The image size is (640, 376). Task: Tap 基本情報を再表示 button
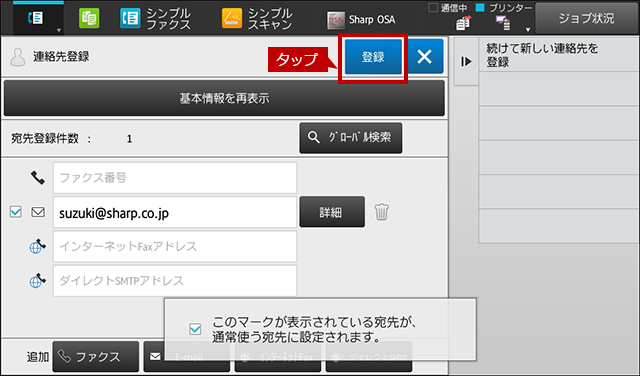pyautogui.click(x=224, y=98)
